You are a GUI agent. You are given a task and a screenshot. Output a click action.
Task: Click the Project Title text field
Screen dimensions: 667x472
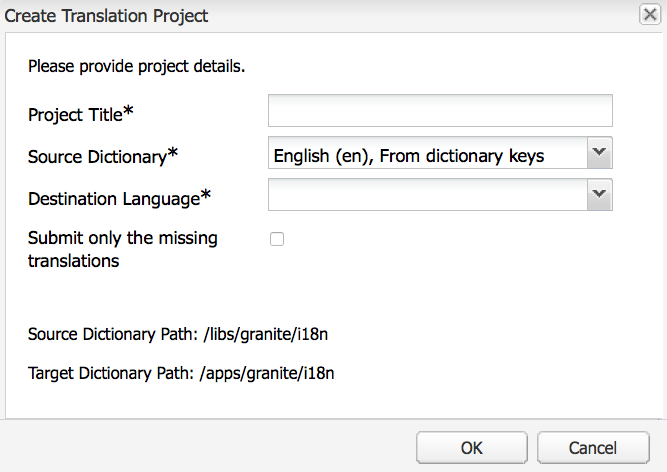440,111
